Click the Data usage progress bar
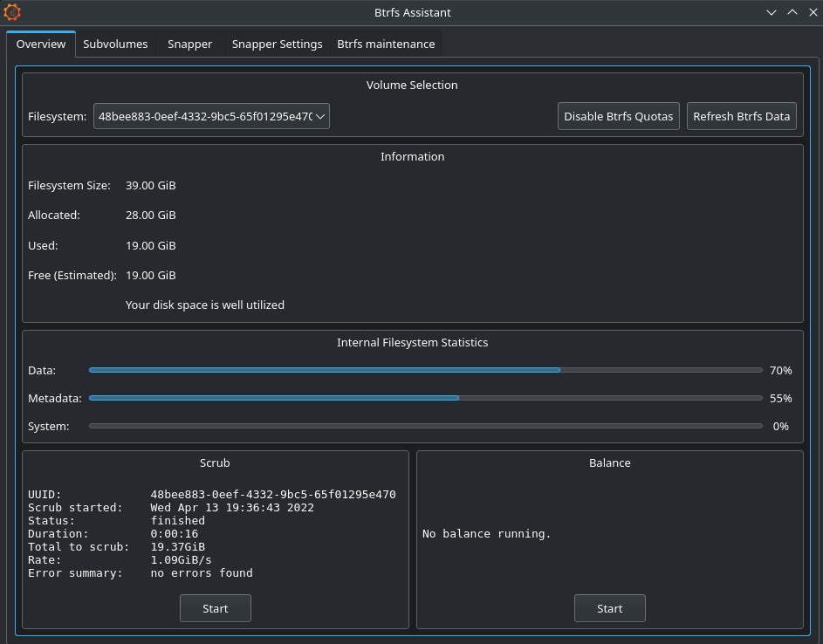Viewport: 823px width, 644px height. 425,370
